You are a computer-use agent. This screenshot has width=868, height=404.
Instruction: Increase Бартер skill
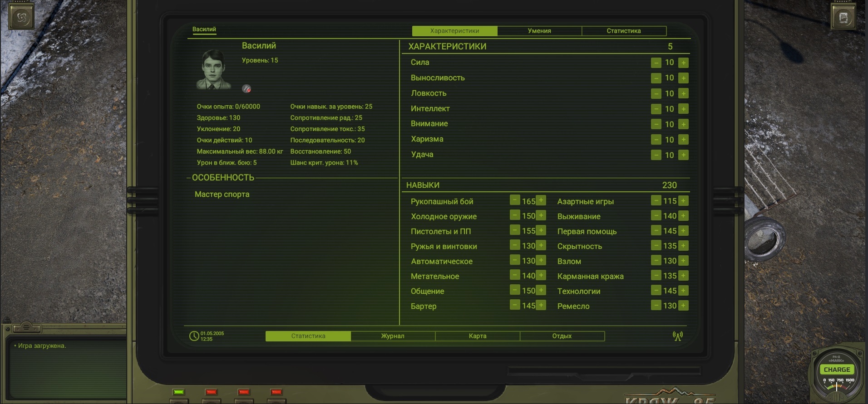[x=541, y=305]
